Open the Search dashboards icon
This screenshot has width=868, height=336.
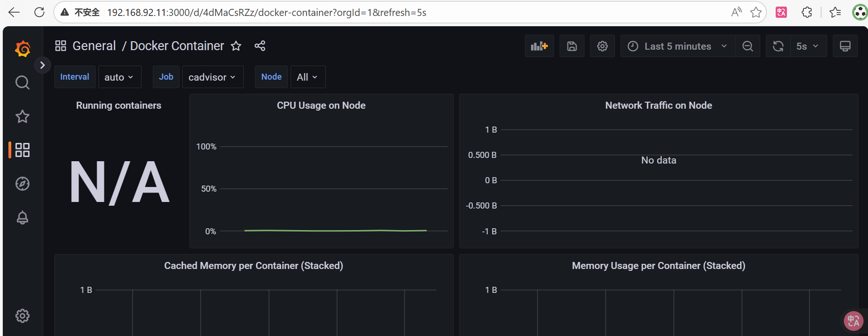point(22,82)
